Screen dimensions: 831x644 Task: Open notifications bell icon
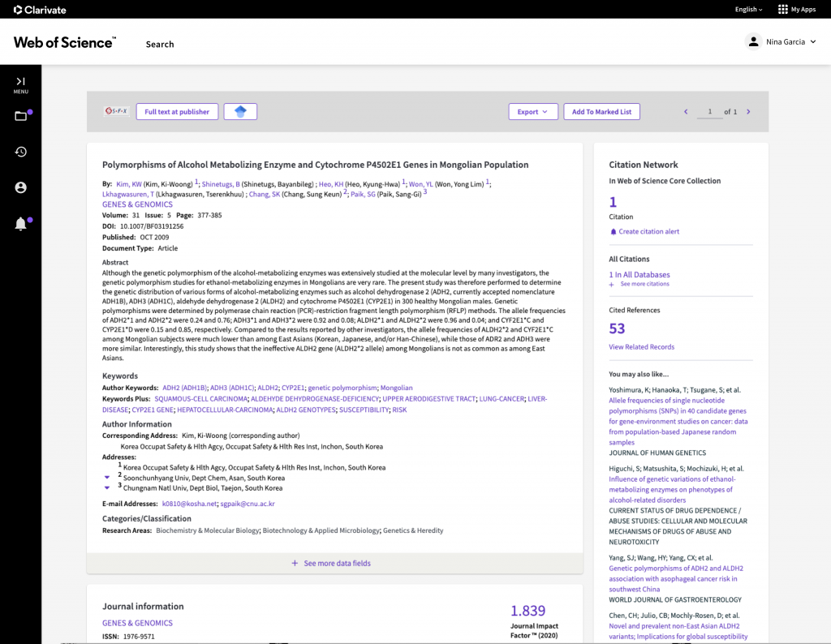[20, 224]
